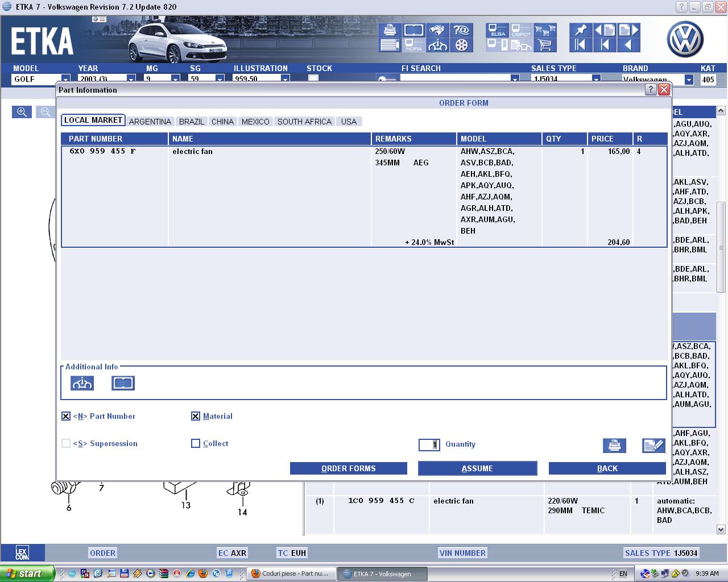Switch to the USA tab
Viewport: 728px width, 582px height.
point(349,122)
